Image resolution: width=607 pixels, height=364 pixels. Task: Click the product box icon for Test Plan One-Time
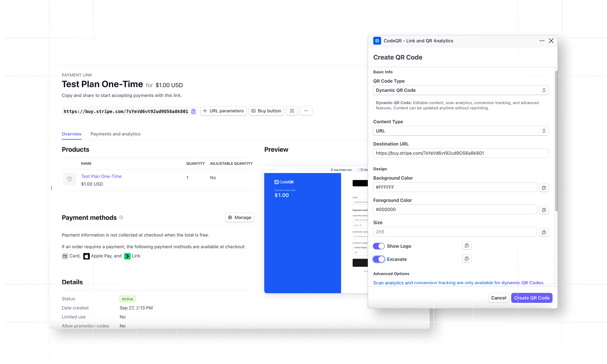point(70,179)
